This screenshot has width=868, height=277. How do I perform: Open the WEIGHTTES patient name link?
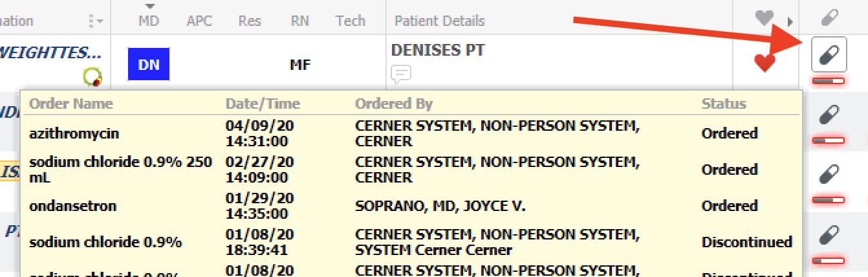pyautogui.click(x=50, y=51)
